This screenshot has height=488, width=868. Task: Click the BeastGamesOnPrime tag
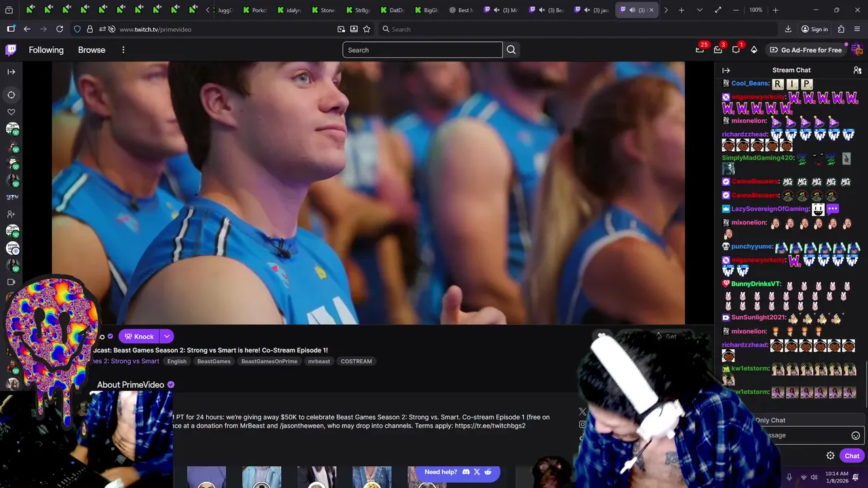point(269,361)
